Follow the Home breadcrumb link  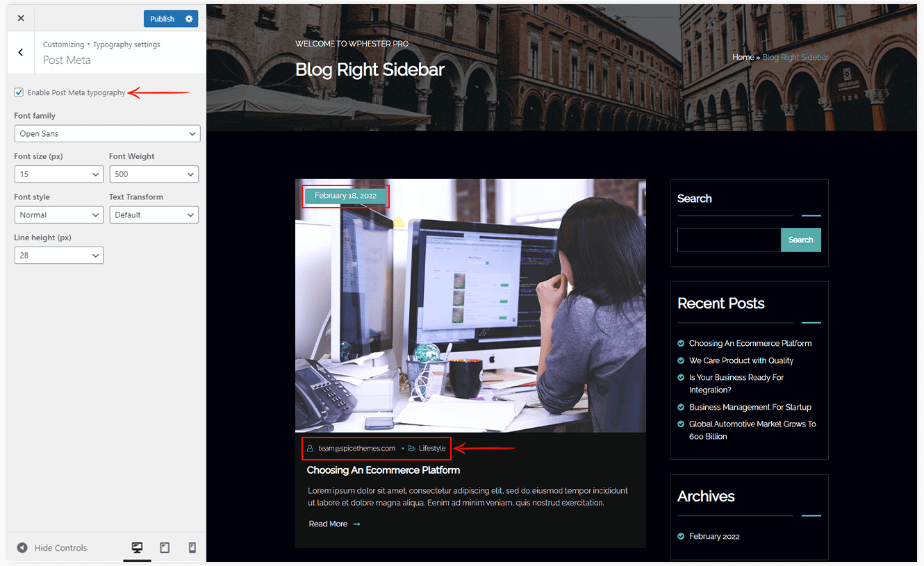743,57
